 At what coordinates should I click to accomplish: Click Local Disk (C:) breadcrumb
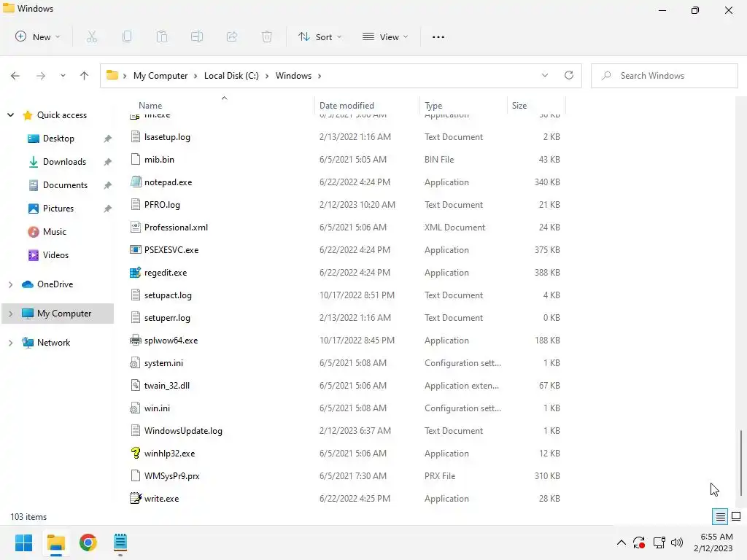[231, 76]
